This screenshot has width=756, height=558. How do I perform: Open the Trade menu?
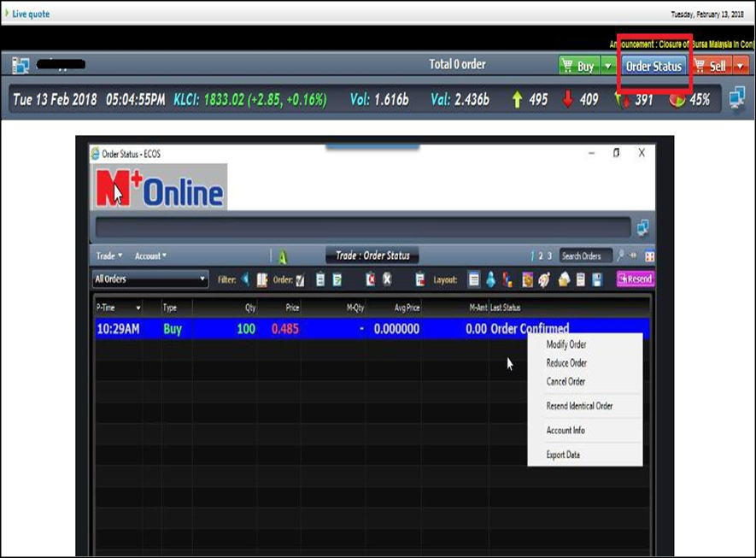pyautogui.click(x=109, y=256)
